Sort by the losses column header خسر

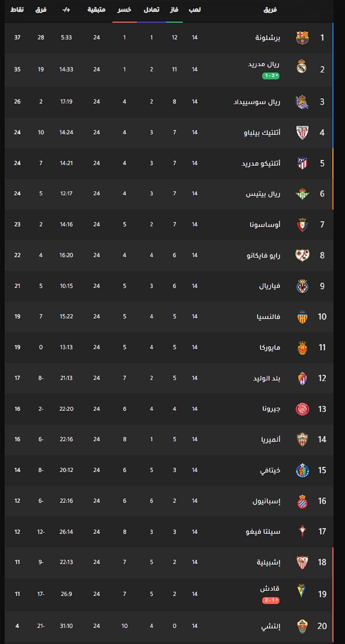(124, 10)
